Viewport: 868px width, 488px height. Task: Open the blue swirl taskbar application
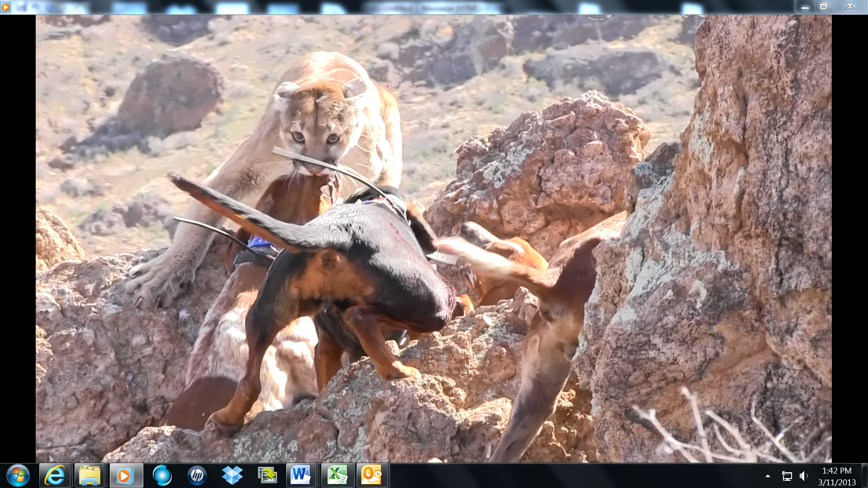point(162,475)
